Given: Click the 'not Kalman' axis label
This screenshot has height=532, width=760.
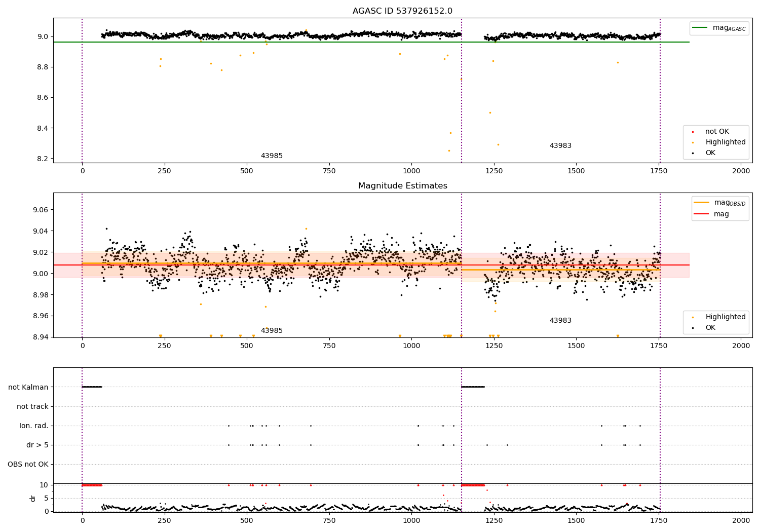Looking at the screenshot, I should 28,387.
